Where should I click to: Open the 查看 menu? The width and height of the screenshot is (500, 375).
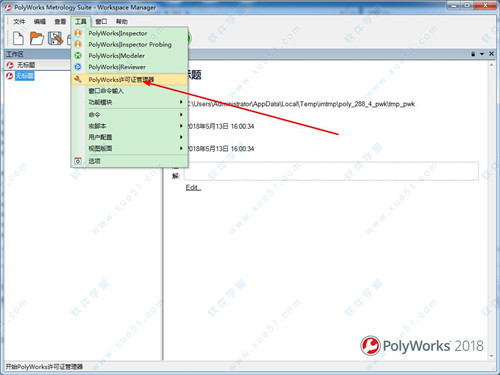click(60, 22)
